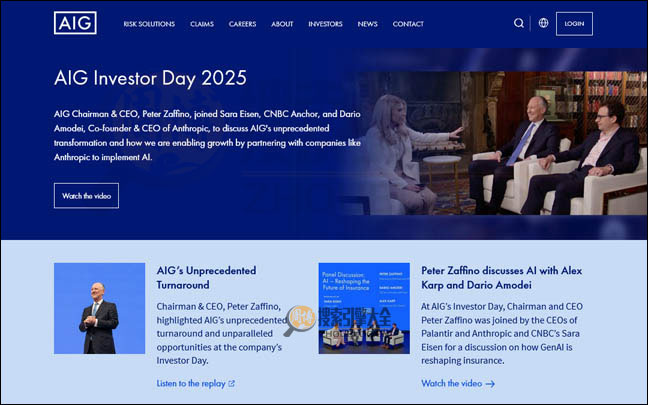Click the Login button
Image resolution: width=648 pixels, height=405 pixels.
click(x=574, y=24)
